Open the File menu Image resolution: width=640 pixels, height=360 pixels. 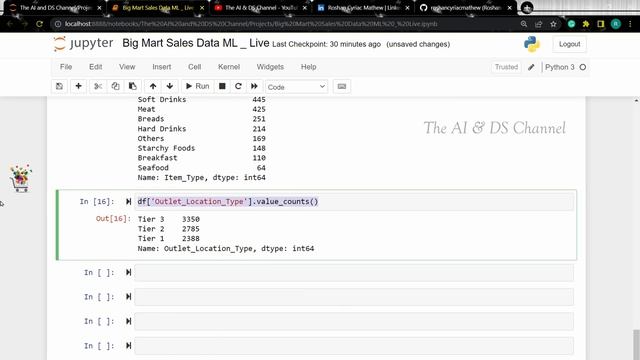(66, 67)
